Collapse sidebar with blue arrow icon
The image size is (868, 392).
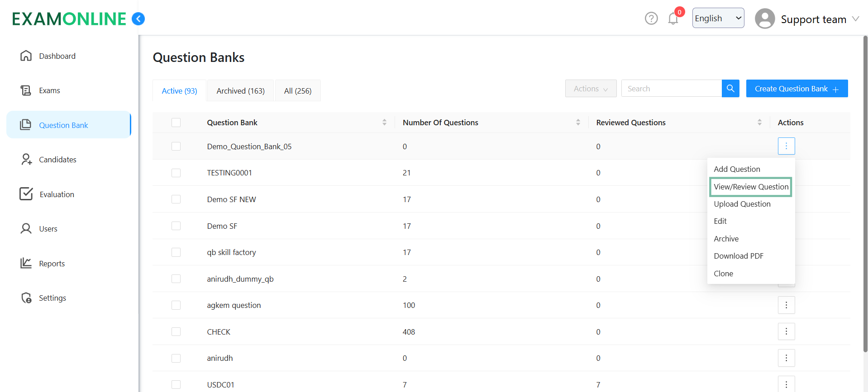(x=138, y=19)
